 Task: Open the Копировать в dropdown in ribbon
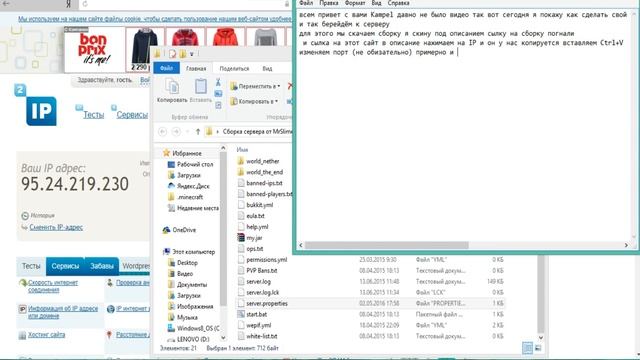click(254, 101)
